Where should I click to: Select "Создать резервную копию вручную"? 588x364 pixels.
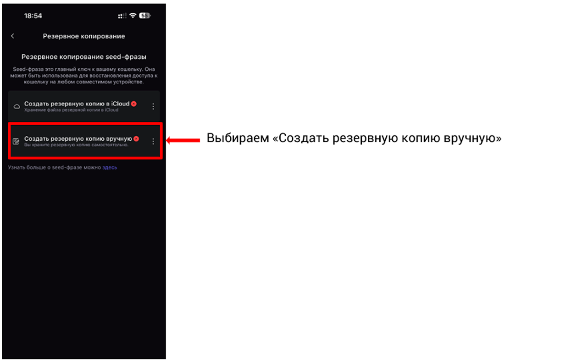(x=78, y=138)
